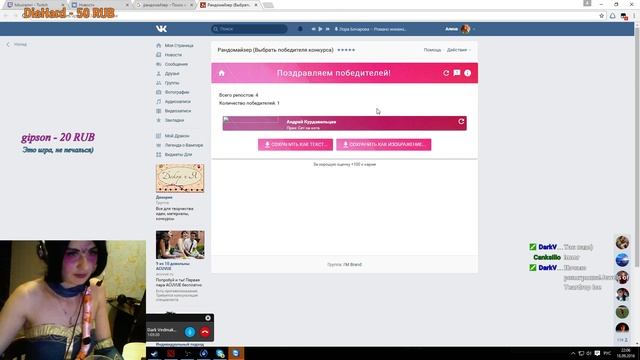Open Skype from the taskbar
The width and height of the screenshot is (640, 360).
(220, 353)
